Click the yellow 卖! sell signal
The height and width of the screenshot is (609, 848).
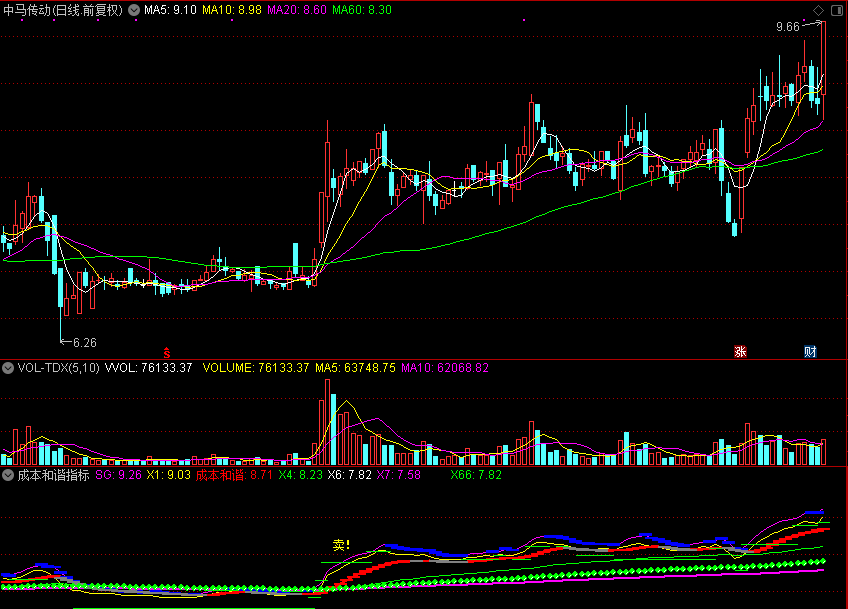tap(341, 545)
